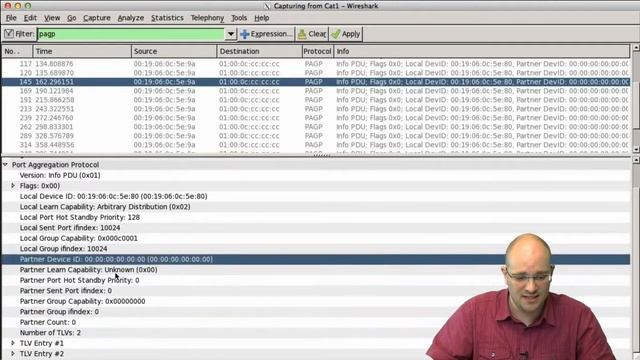Open the Telephony menu
Image resolution: width=640 pixels, height=360 pixels.
point(207,18)
